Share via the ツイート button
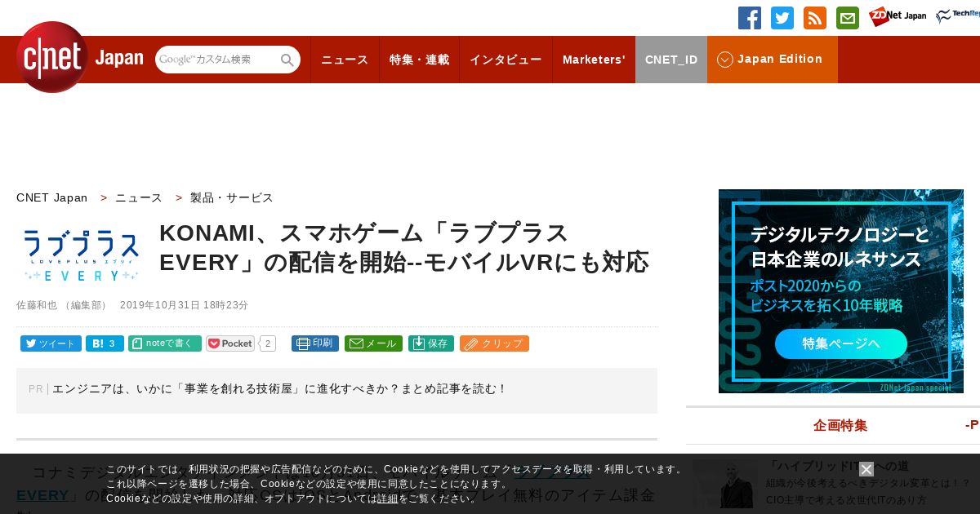The image size is (980, 514). (x=51, y=343)
